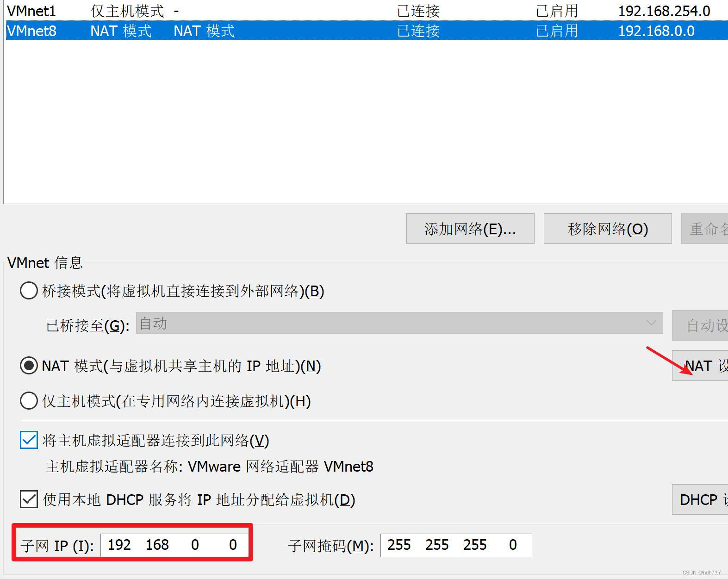Open the 已桥接至 dropdown
Image resolution: width=728 pixels, height=579 pixels.
pyautogui.click(x=399, y=323)
